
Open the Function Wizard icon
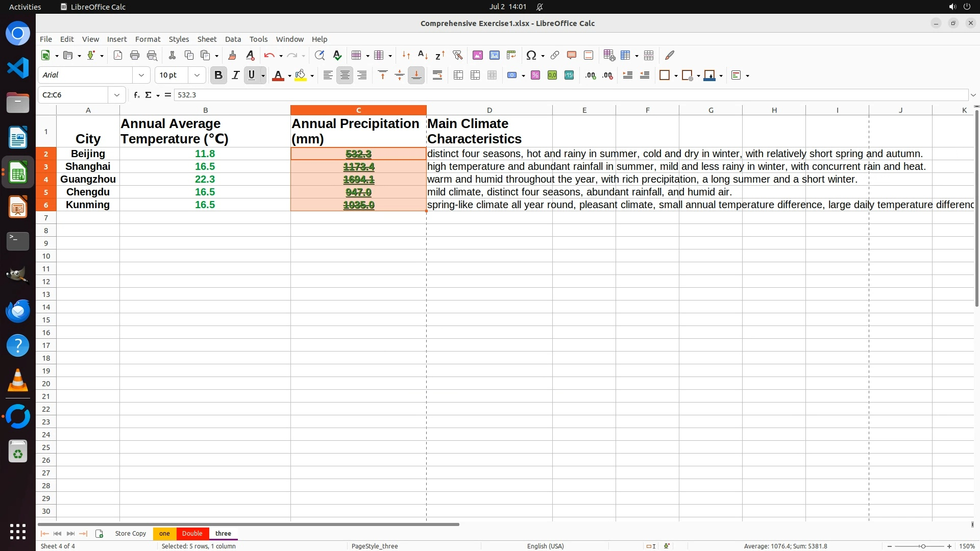pyautogui.click(x=136, y=95)
